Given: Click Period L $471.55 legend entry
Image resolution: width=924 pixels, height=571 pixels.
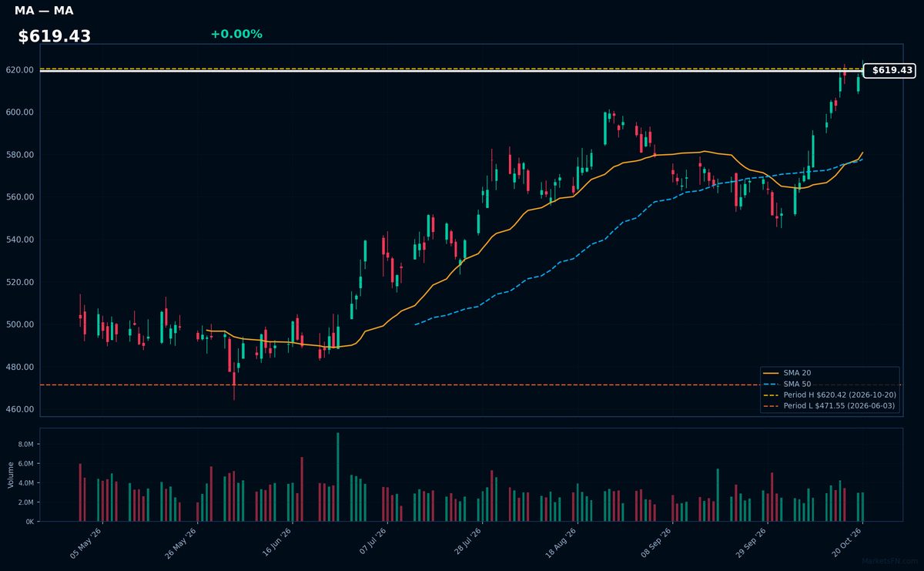Looking at the screenshot, I should click(829, 405).
